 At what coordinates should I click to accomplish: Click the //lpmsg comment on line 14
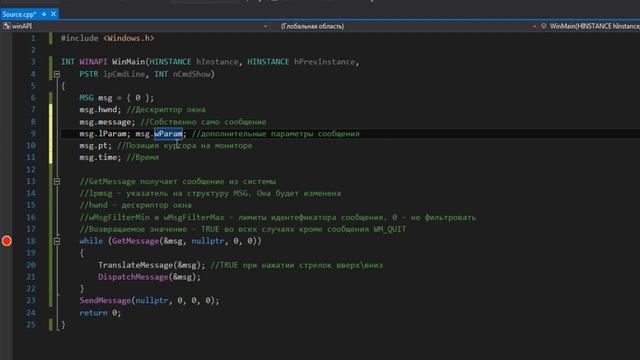click(x=210, y=193)
